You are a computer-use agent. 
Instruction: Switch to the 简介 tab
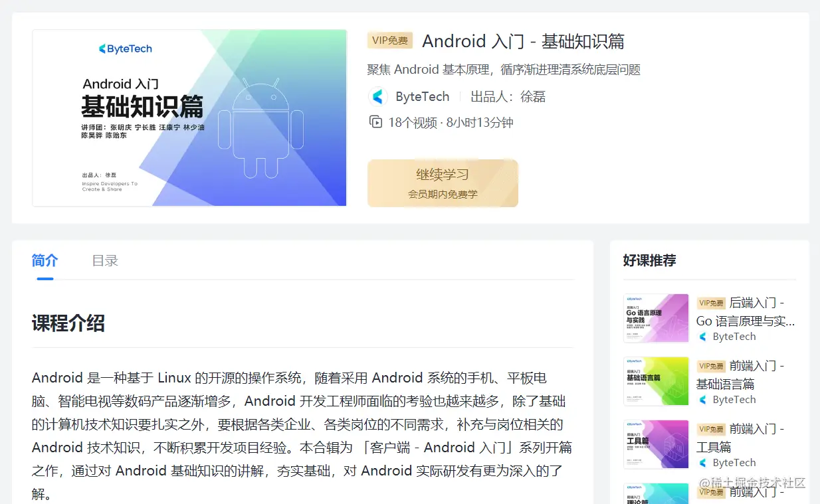pyautogui.click(x=45, y=260)
